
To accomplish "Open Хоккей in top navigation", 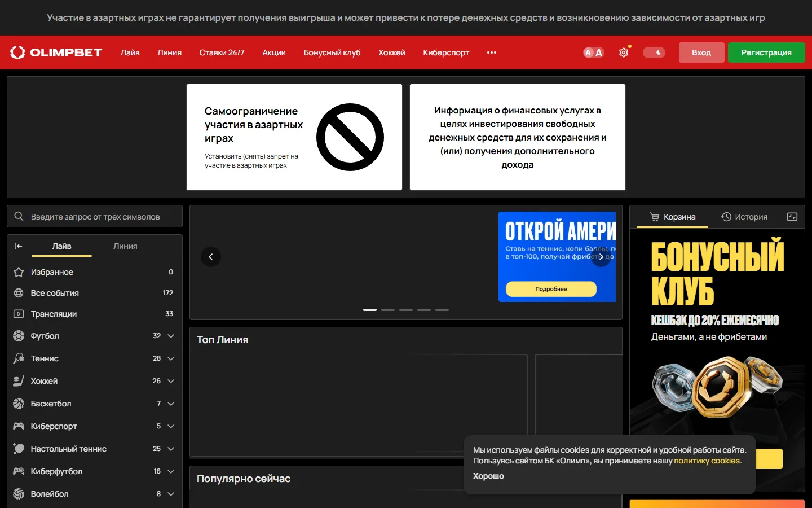I will point(392,52).
